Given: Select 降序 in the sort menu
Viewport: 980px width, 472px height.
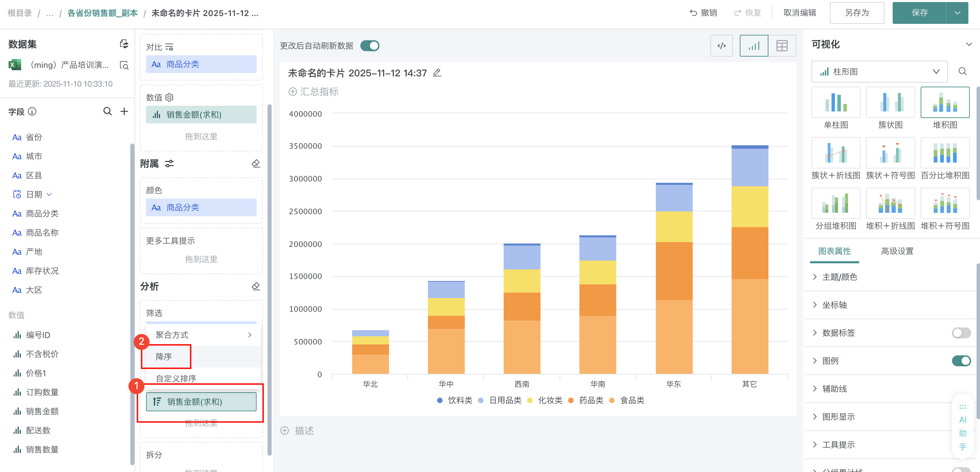Looking at the screenshot, I should click(x=164, y=357).
